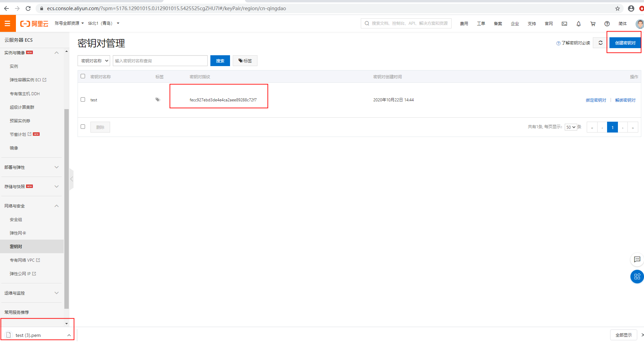Open external link icon for 专有网络 VPC
Viewport: 644px width, 343px height.
[x=38, y=260]
